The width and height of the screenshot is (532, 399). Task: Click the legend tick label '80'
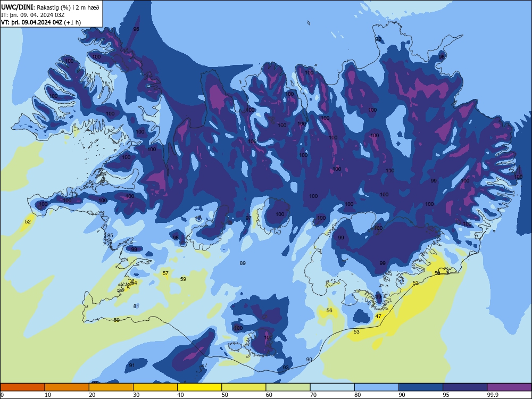[358, 395]
